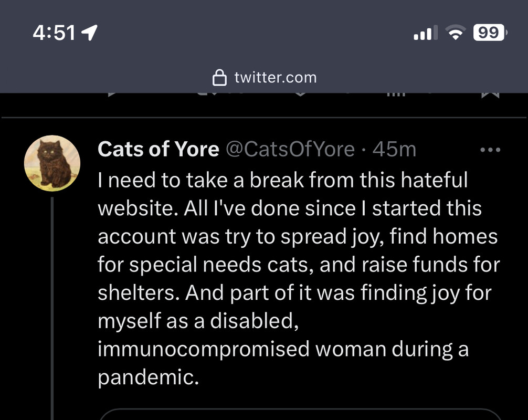Tap the cellular signal bars icon

(x=426, y=33)
